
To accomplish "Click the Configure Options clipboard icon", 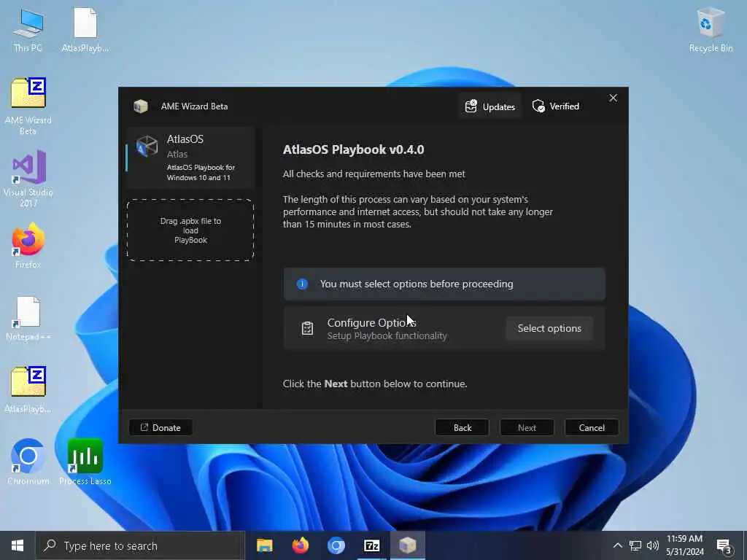I will click(x=307, y=328).
